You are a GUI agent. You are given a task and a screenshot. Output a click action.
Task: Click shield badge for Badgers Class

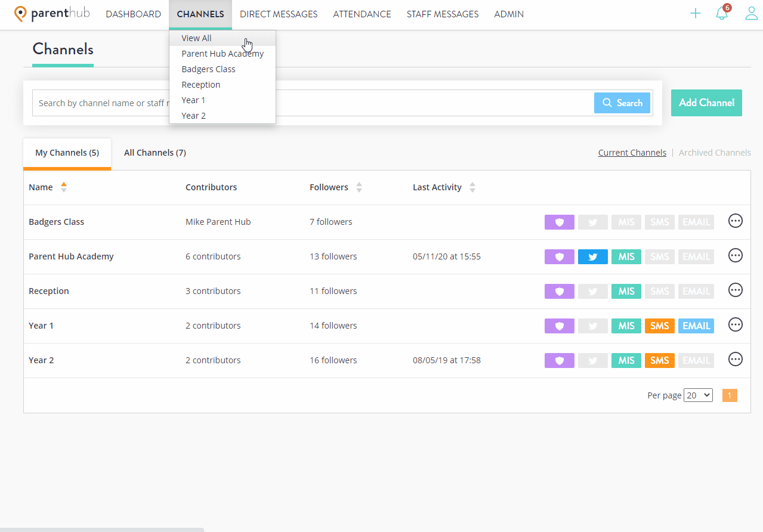point(560,222)
